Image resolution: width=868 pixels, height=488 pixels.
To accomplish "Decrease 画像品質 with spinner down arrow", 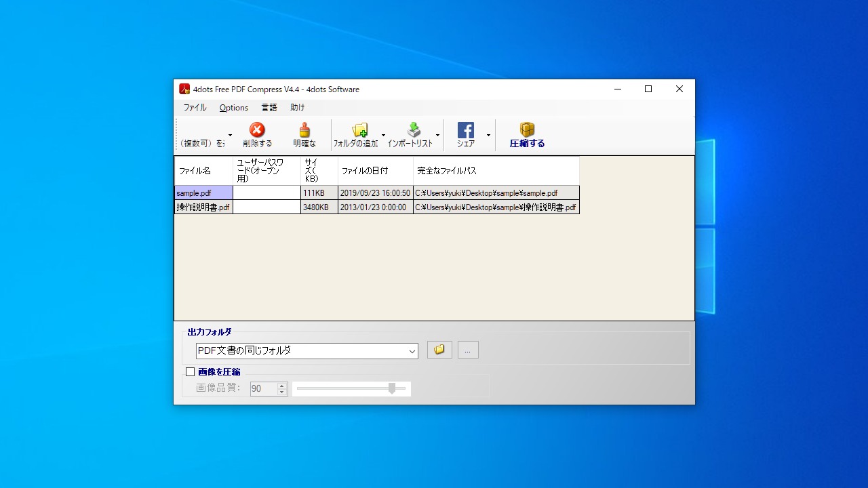I will pos(282,392).
